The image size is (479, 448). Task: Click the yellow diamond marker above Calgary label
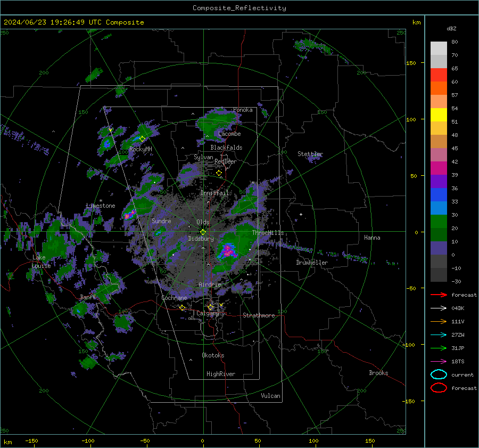(210, 307)
